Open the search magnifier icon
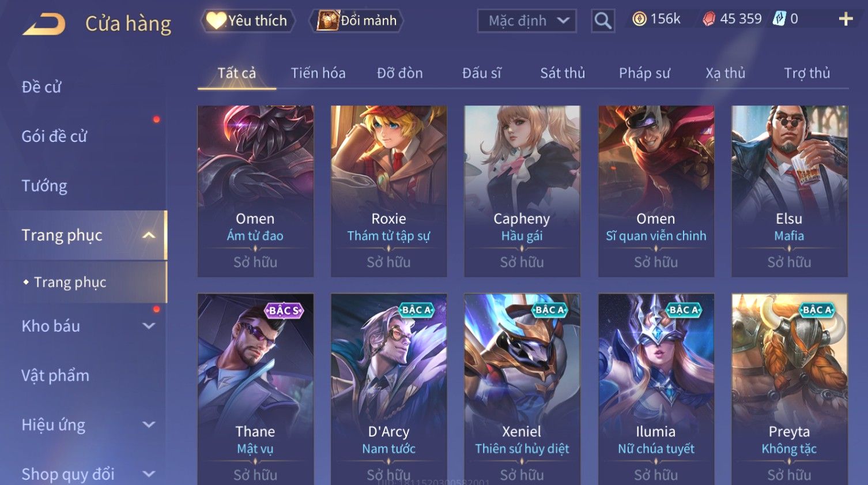The image size is (868, 485). pyautogui.click(x=603, y=21)
